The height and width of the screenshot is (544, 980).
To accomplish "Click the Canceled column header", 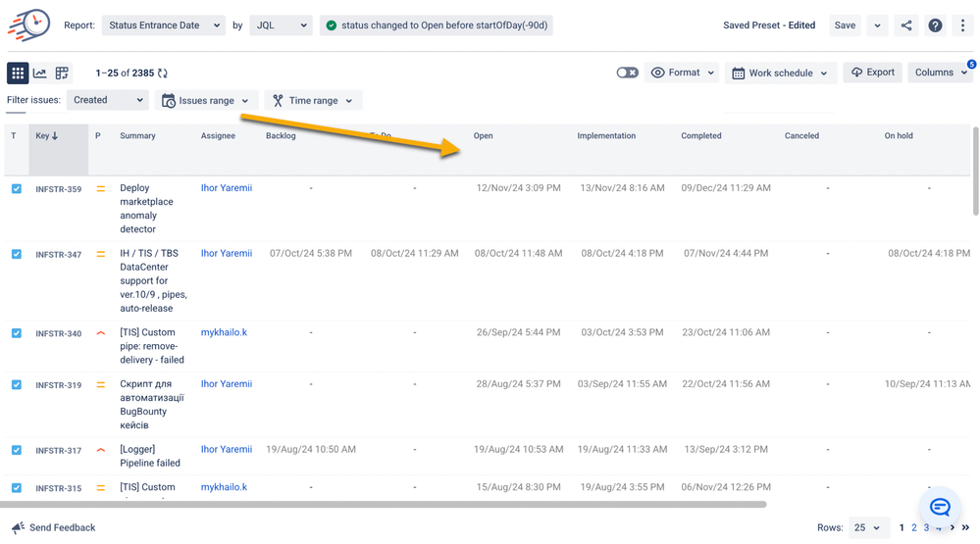I will pos(801,135).
